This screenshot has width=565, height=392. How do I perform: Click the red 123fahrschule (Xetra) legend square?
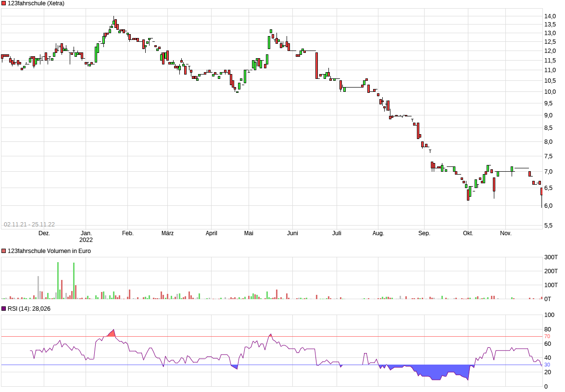pyautogui.click(x=3, y=3)
